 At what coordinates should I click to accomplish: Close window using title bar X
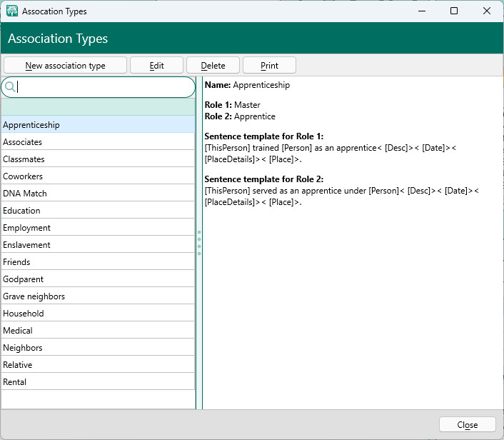487,11
